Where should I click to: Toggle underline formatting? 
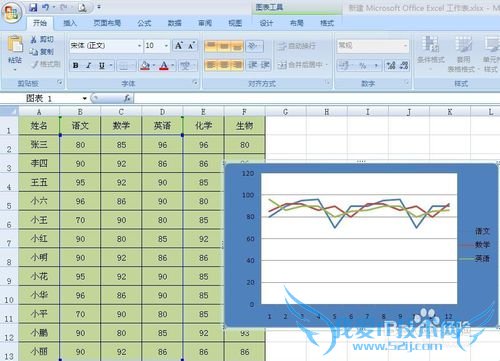tap(102, 65)
